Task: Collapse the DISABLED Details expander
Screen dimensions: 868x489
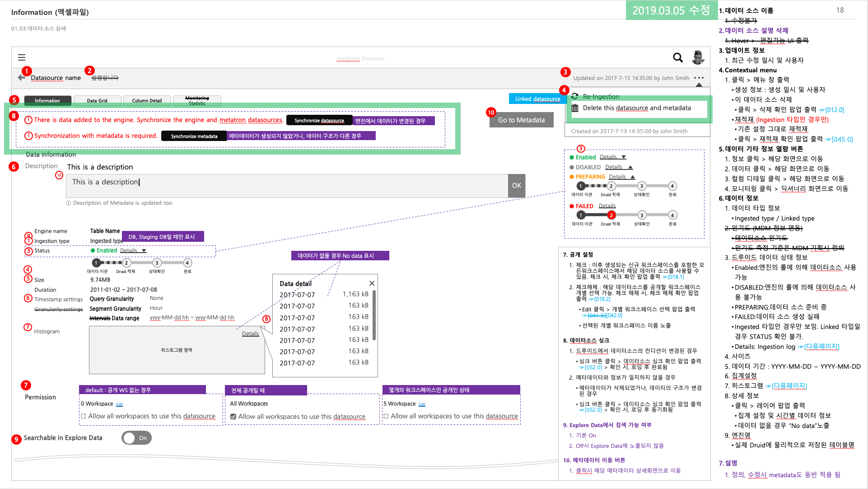Action: (x=618, y=167)
